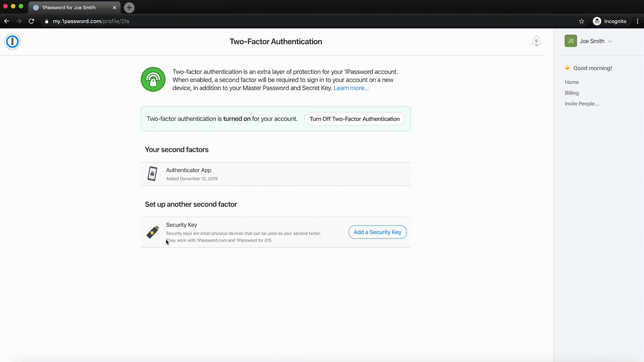Viewport: 644px width, 362px height.
Task: Click the 1Password logo icon
Action: [12, 42]
